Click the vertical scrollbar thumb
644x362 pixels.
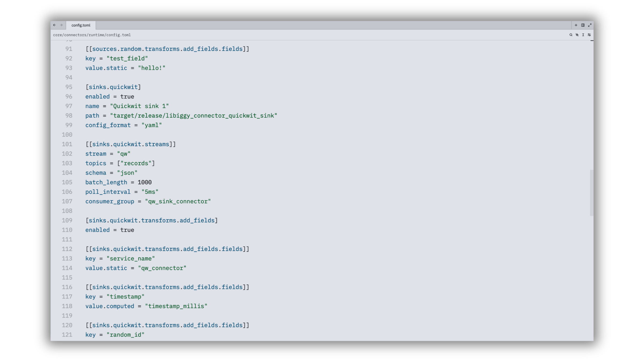592,193
